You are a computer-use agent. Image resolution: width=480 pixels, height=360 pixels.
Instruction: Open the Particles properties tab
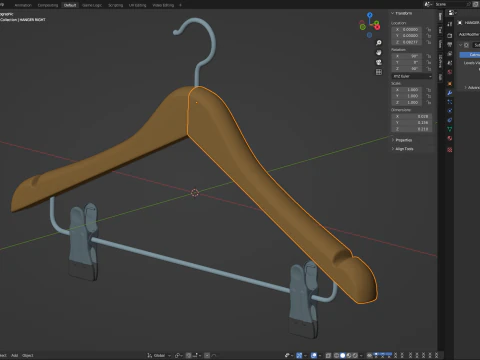[x=450, y=102]
